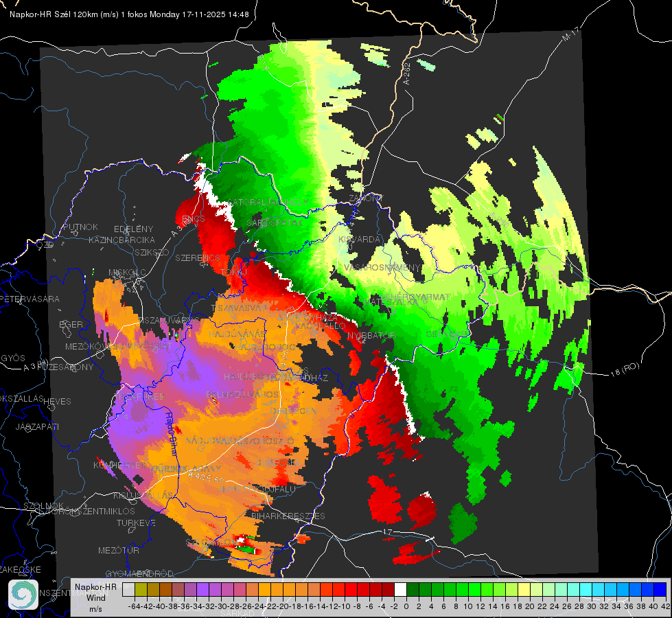Click the 'PÉTERVÁSÁRA' city label

[x=29, y=299]
